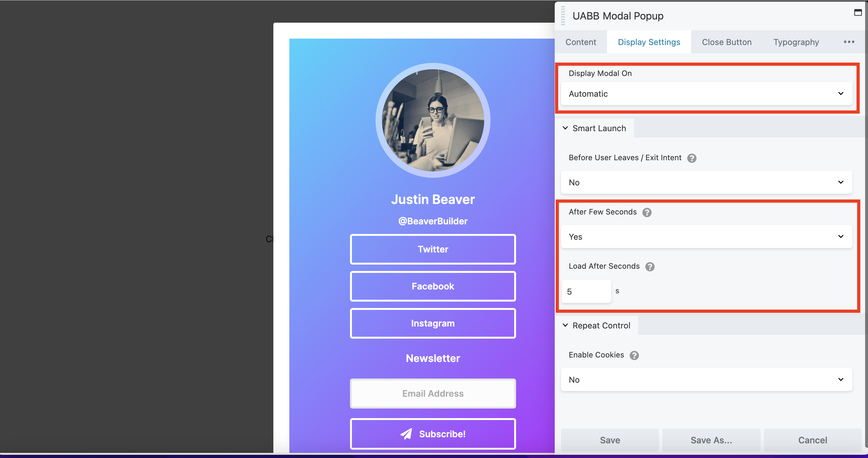Click the Load After Seconds number field
The height and width of the screenshot is (458, 868).
[x=586, y=292]
